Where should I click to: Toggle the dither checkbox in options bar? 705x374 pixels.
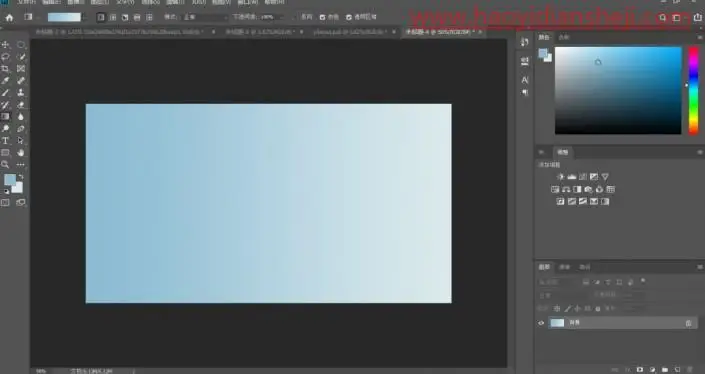coord(322,17)
